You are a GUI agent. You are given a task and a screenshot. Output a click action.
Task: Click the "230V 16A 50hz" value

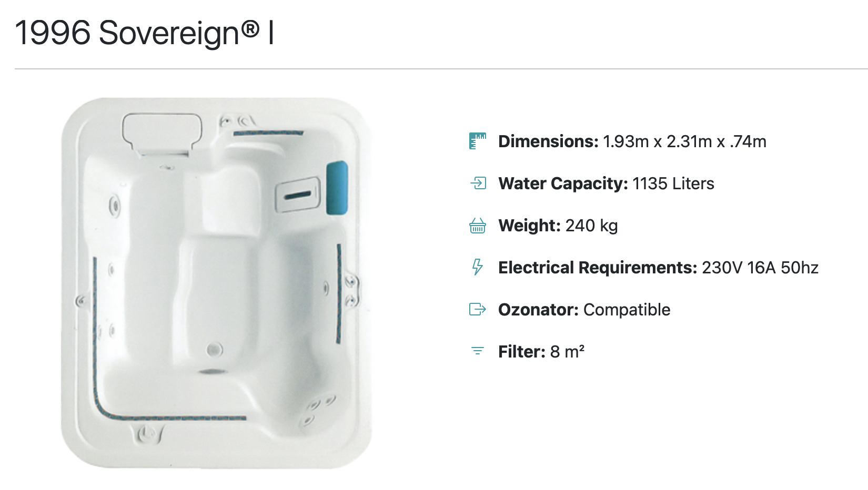(760, 268)
